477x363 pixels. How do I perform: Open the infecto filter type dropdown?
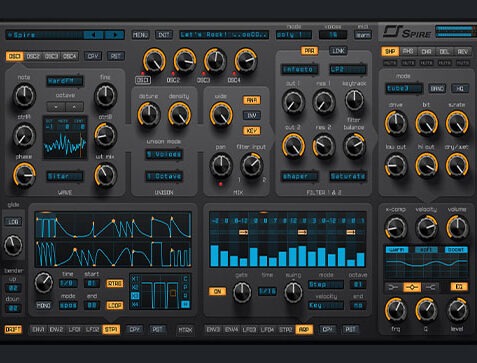299,69
